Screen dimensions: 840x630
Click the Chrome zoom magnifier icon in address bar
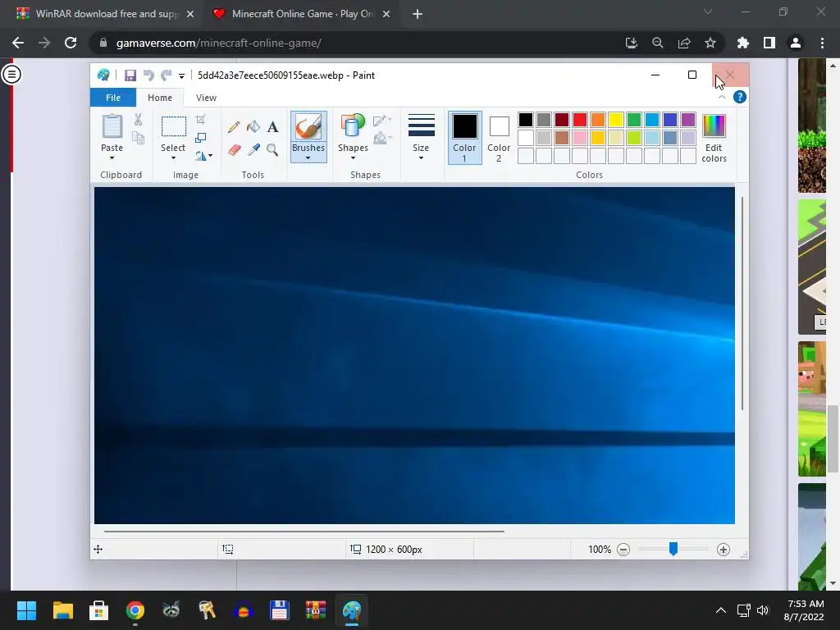[658, 43]
